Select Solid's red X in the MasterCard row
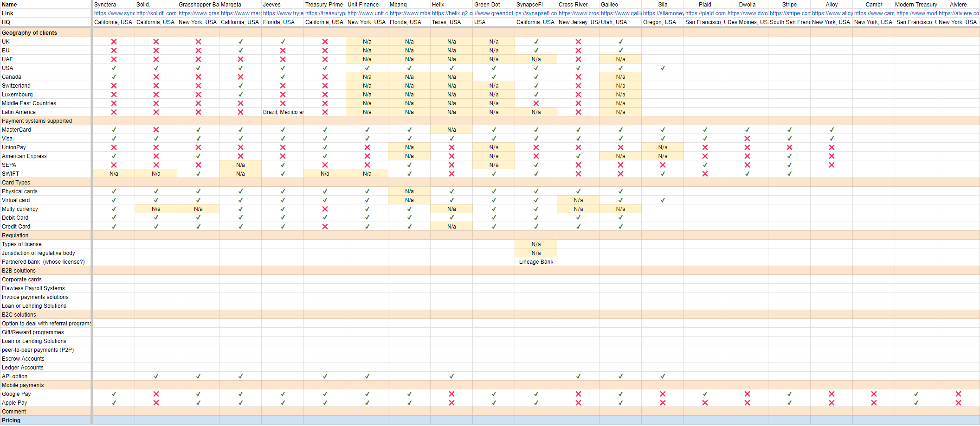This screenshot has height=426, width=980. click(156, 130)
